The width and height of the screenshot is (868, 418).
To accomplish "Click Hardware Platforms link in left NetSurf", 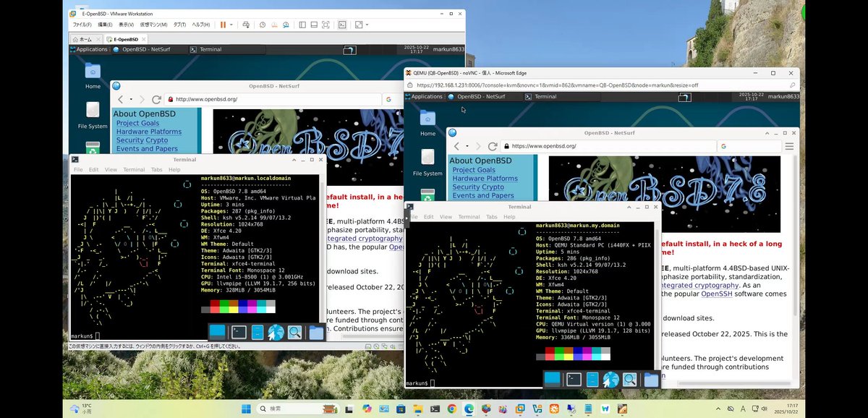I will tap(149, 132).
